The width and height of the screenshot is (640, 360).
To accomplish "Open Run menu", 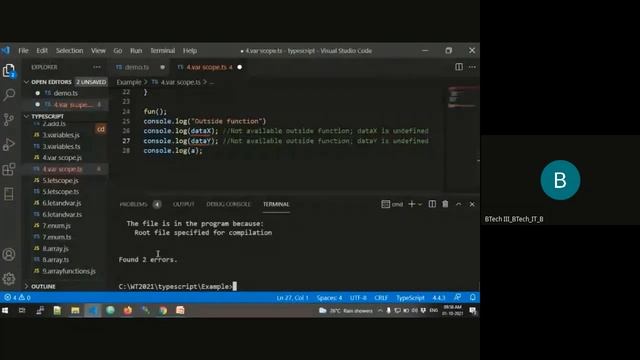I will (x=136, y=51).
